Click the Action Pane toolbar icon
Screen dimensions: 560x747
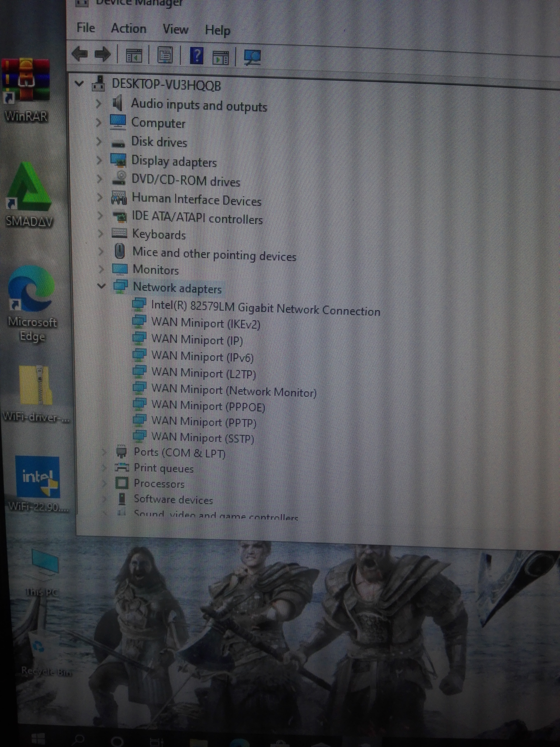point(221,58)
